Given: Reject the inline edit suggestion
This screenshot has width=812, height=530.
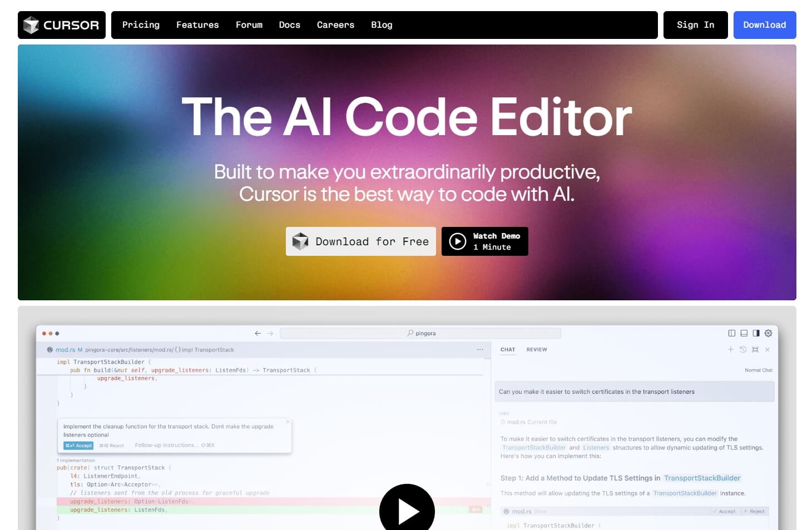Looking at the screenshot, I should [x=112, y=445].
